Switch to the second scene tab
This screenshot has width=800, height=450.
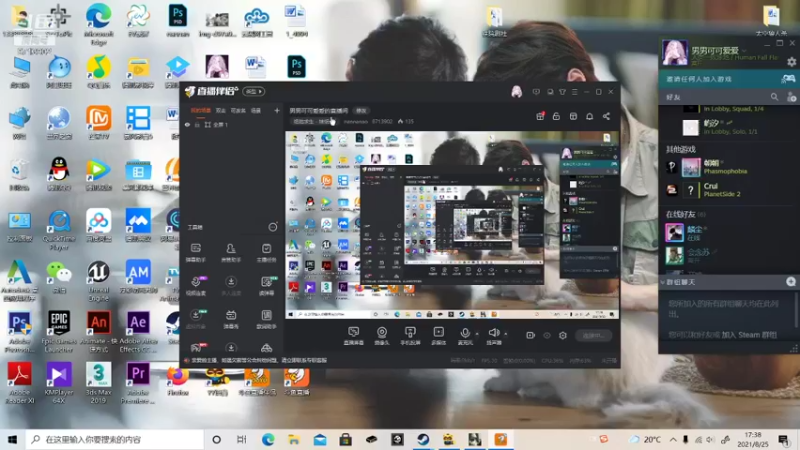220,110
